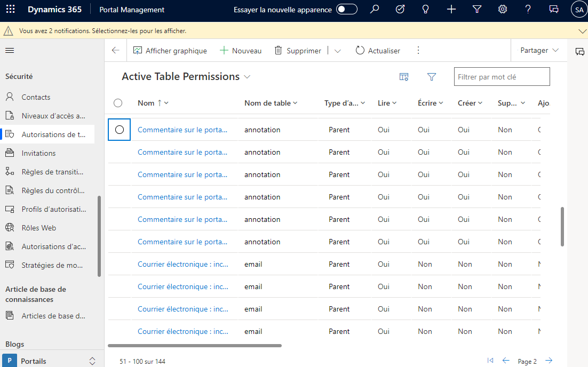Select the first Commentaire row radio button
This screenshot has width=588, height=367.
pyautogui.click(x=118, y=129)
